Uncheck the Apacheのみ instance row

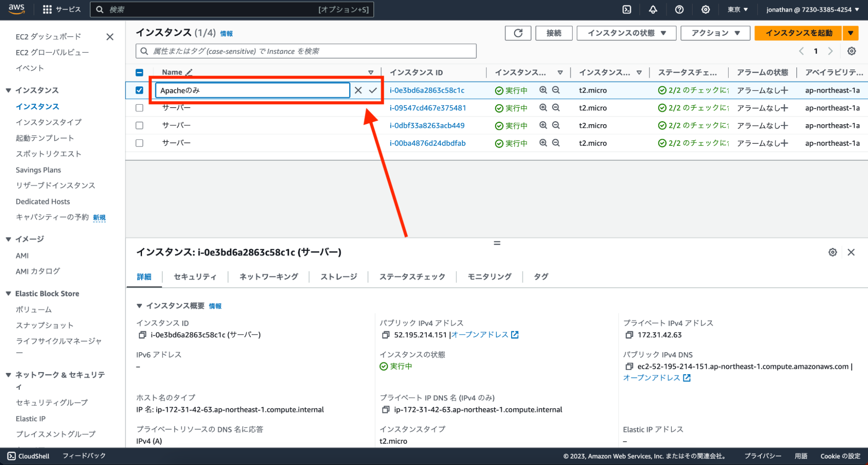tap(139, 90)
